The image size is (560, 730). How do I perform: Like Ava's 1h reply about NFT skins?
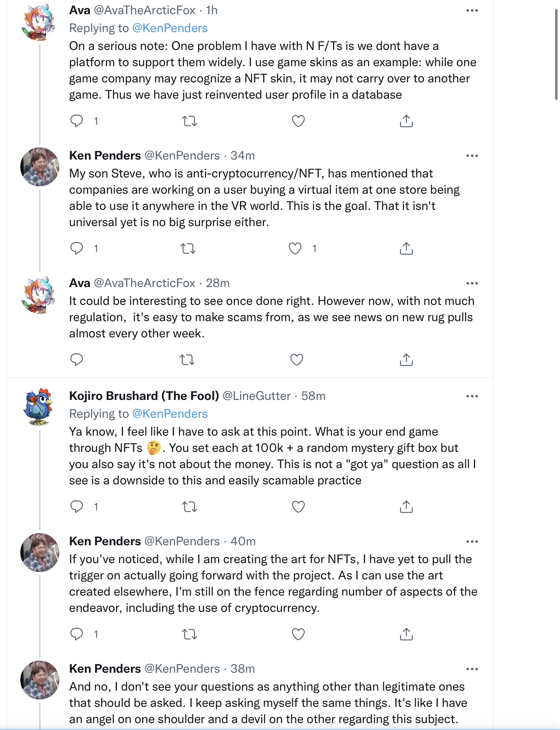(298, 121)
